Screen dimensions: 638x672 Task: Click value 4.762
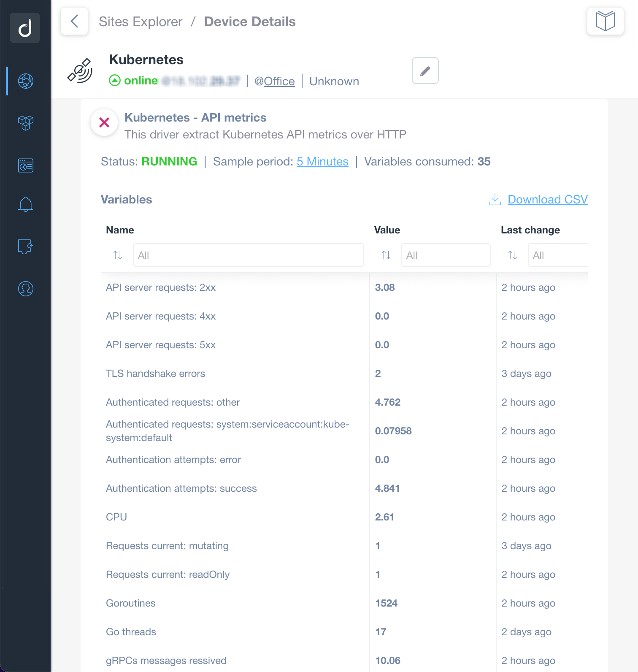(x=388, y=402)
